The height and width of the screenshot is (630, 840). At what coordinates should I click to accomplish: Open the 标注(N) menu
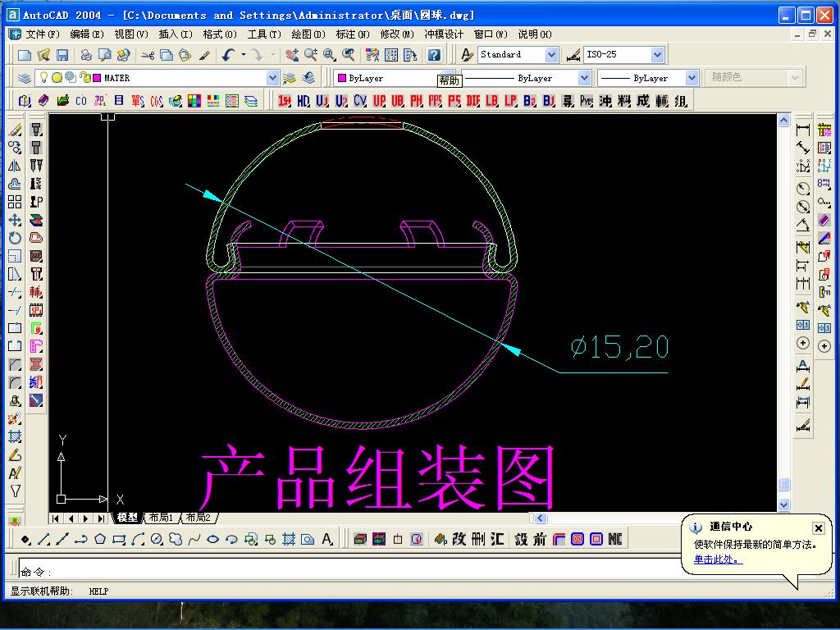click(x=353, y=34)
